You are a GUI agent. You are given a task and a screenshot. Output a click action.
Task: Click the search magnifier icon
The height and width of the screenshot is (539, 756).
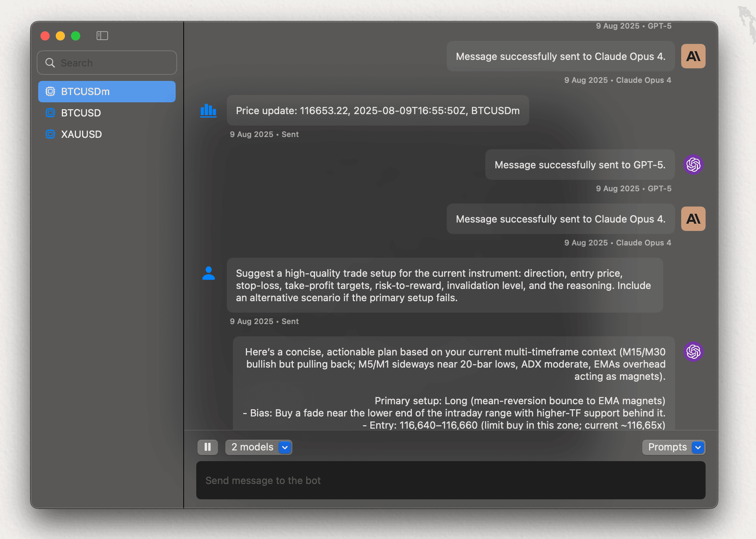[x=50, y=63]
